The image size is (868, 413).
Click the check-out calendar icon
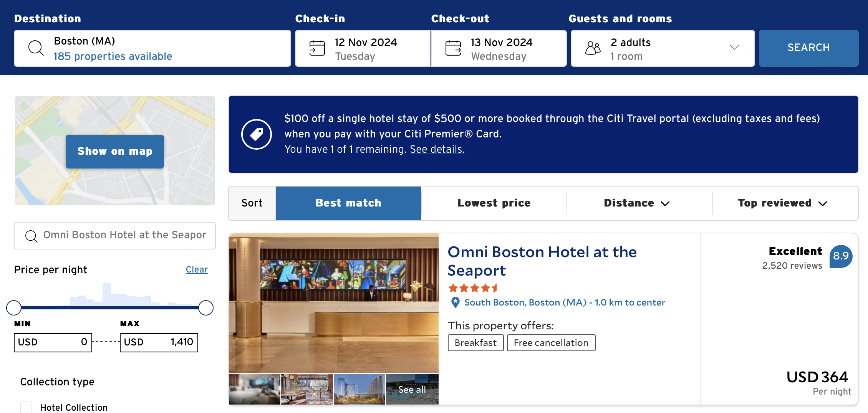[x=453, y=48]
